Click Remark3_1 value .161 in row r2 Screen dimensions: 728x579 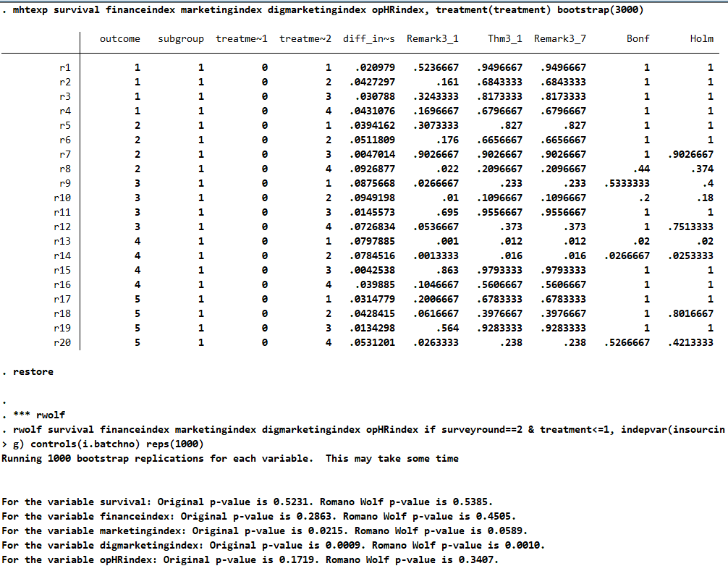[x=447, y=83]
